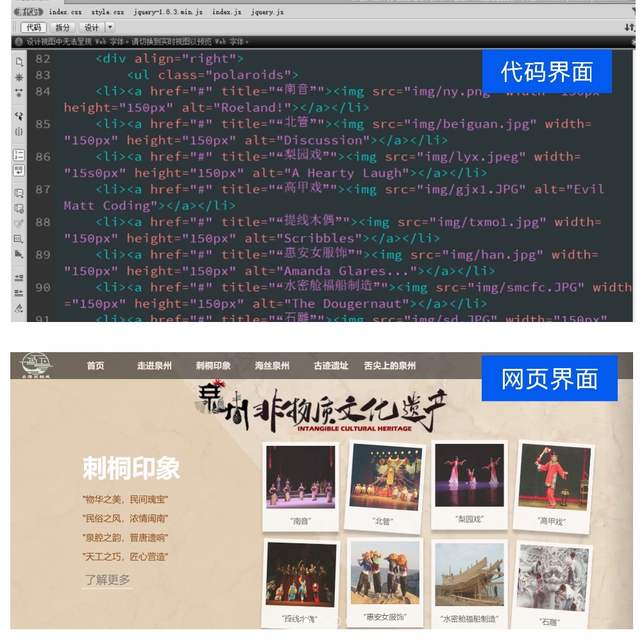This screenshot has height=644, width=644.
Task: Click the Remove Comment icon
Action: (19, 208)
